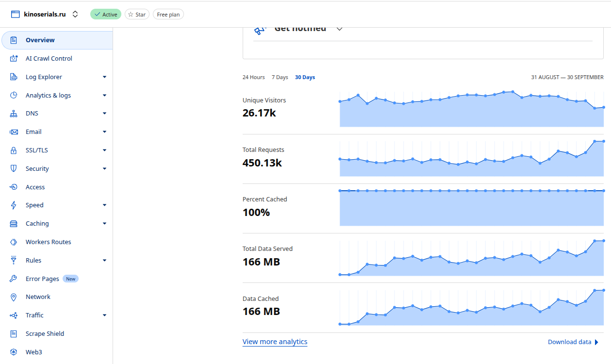The height and width of the screenshot is (364, 611).
Task: Click the Error Pages wrench icon
Action: coord(14,279)
